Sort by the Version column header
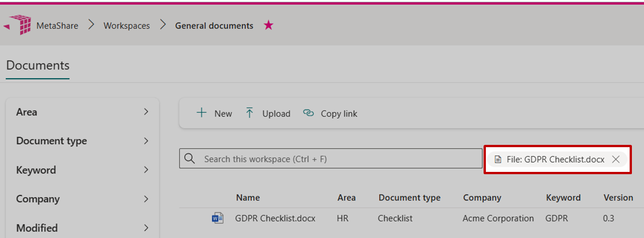Viewport: 644px width, 238px height. 618,198
